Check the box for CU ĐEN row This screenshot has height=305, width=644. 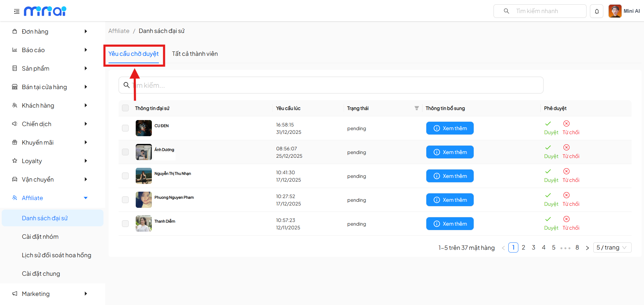[x=125, y=128]
